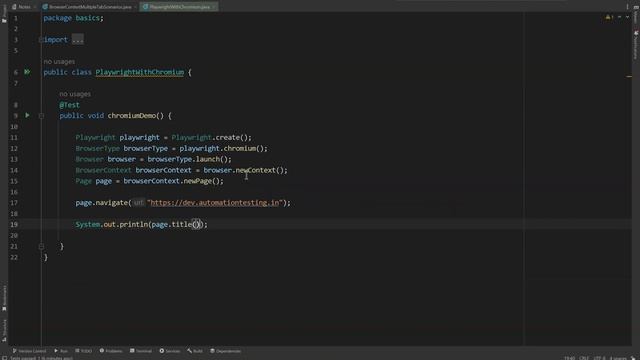Open the Terminal tool window

(x=140, y=351)
